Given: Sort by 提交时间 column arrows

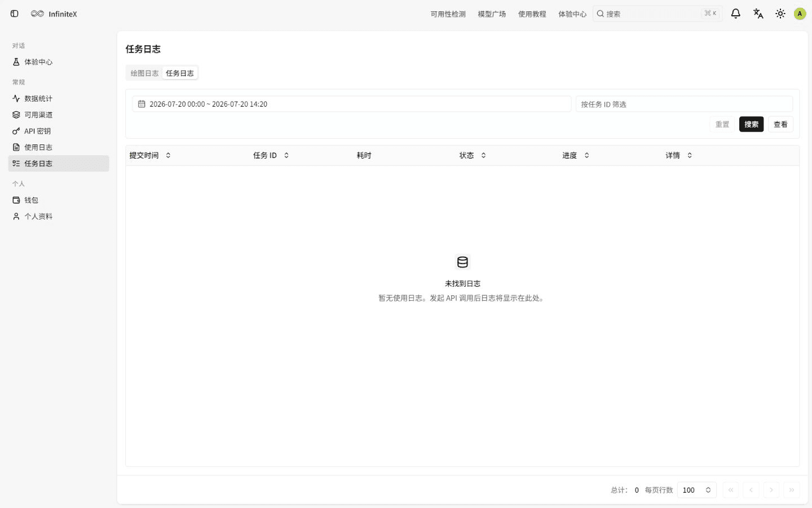Looking at the screenshot, I should 168,155.
